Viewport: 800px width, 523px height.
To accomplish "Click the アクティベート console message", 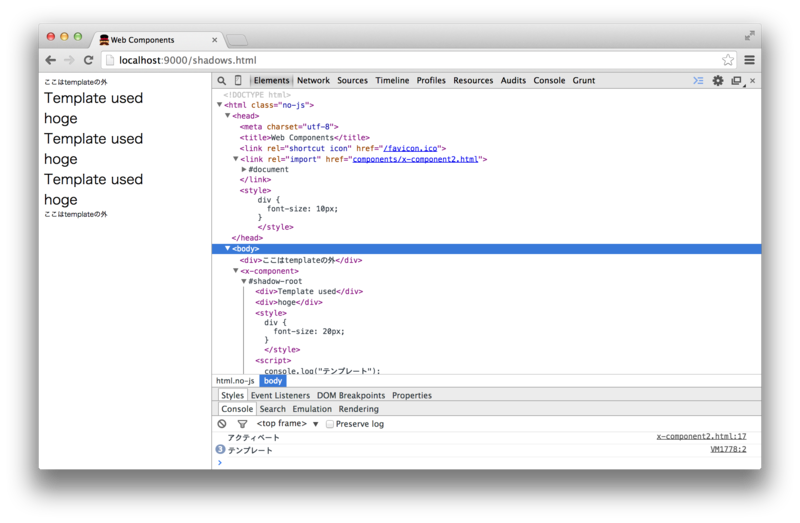I will (x=253, y=438).
